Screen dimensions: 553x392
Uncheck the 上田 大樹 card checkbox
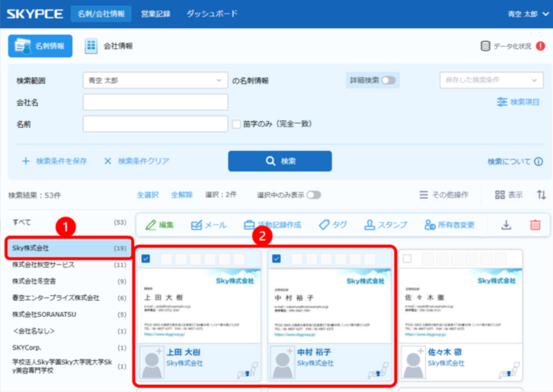[x=145, y=259]
